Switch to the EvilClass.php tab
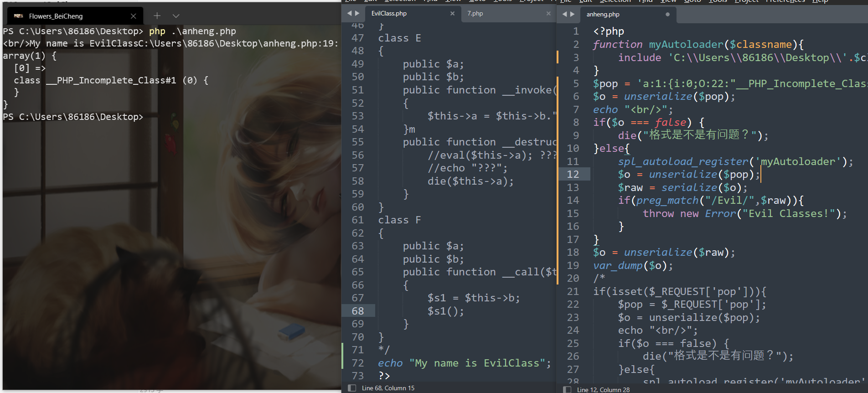This screenshot has width=868, height=393. coord(389,14)
